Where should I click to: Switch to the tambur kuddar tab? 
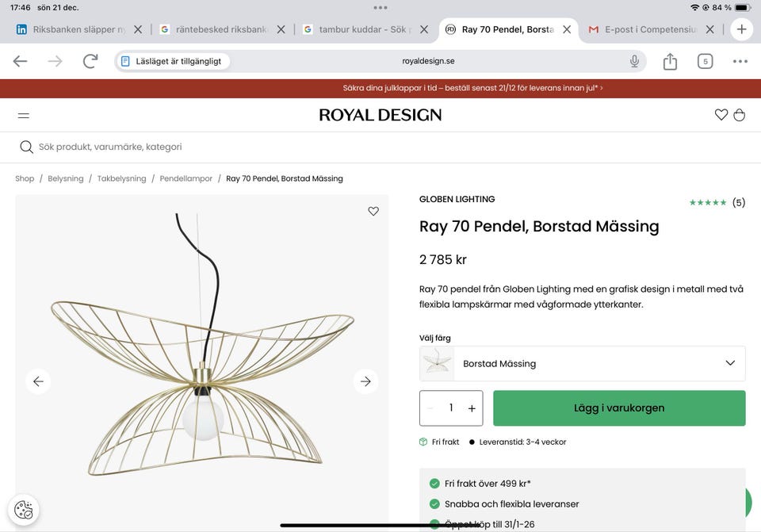click(362, 29)
